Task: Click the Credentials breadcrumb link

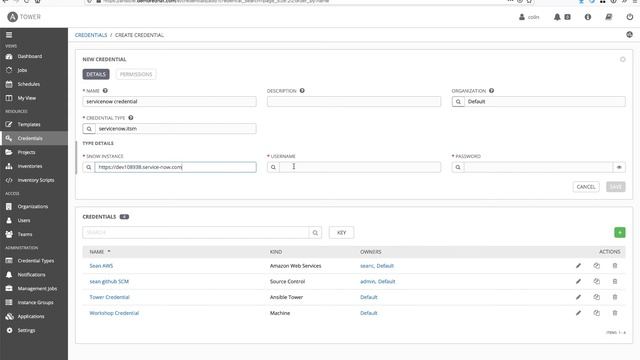Action: 91,35
